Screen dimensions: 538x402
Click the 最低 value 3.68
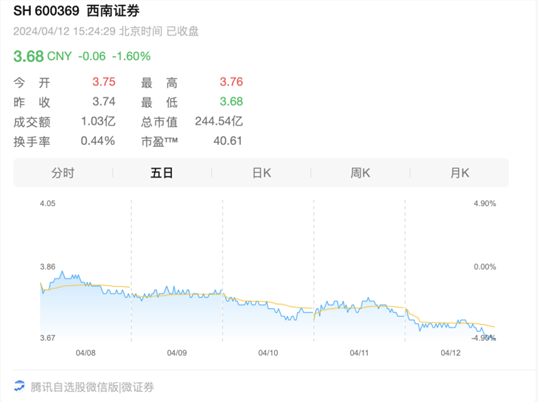point(231,101)
